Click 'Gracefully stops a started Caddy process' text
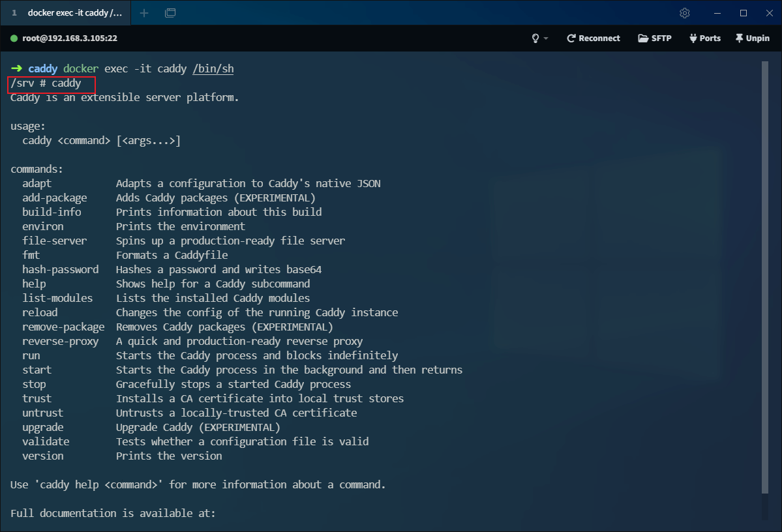Screen dimensions: 782x532 [x=233, y=385]
